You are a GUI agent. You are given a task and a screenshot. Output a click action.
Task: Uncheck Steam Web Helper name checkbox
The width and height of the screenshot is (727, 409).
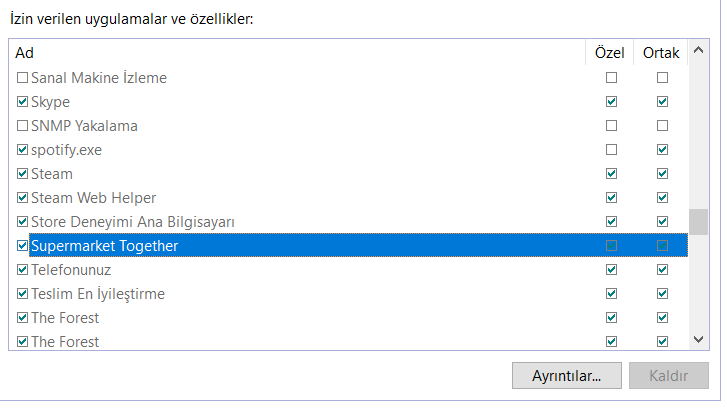click(x=23, y=198)
